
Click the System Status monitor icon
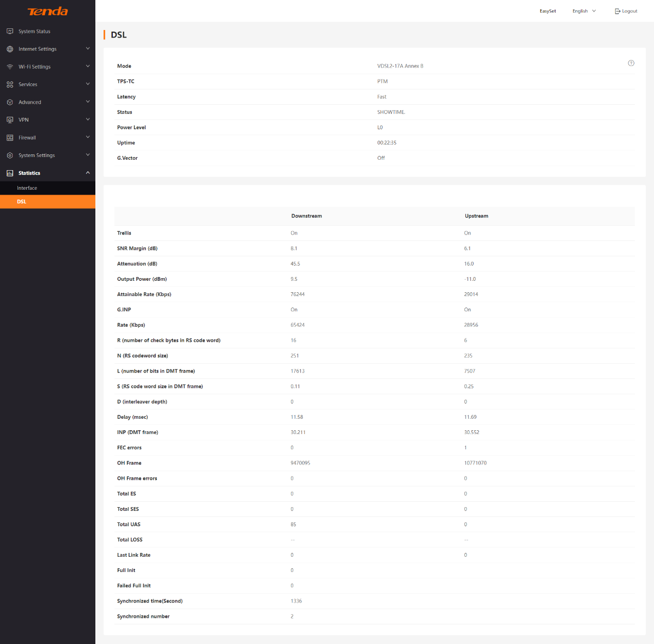point(10,31)
